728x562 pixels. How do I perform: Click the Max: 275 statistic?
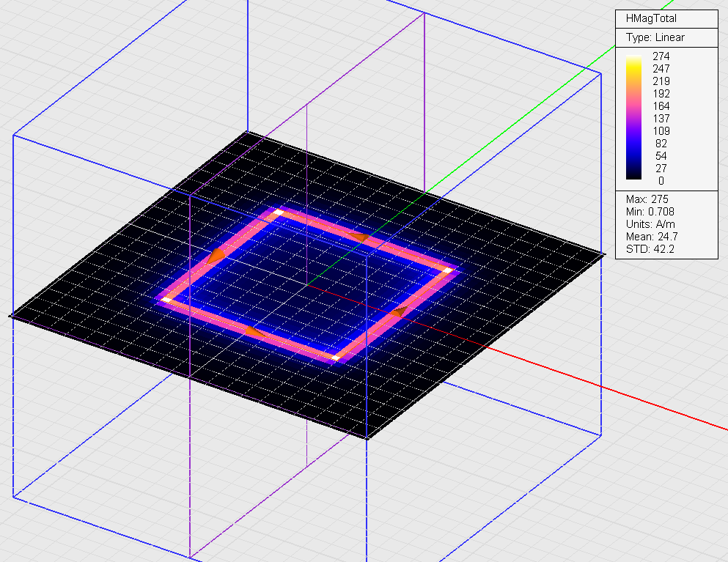[647, 199]
